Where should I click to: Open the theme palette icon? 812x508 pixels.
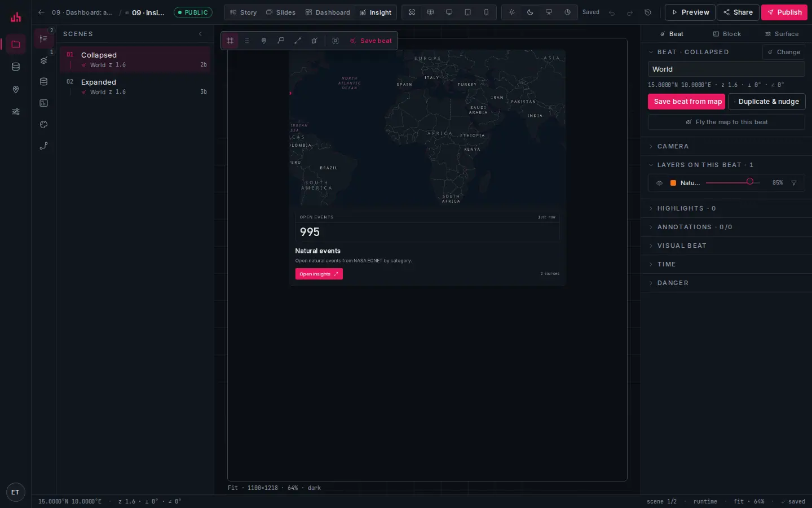[x=44, y=124]
